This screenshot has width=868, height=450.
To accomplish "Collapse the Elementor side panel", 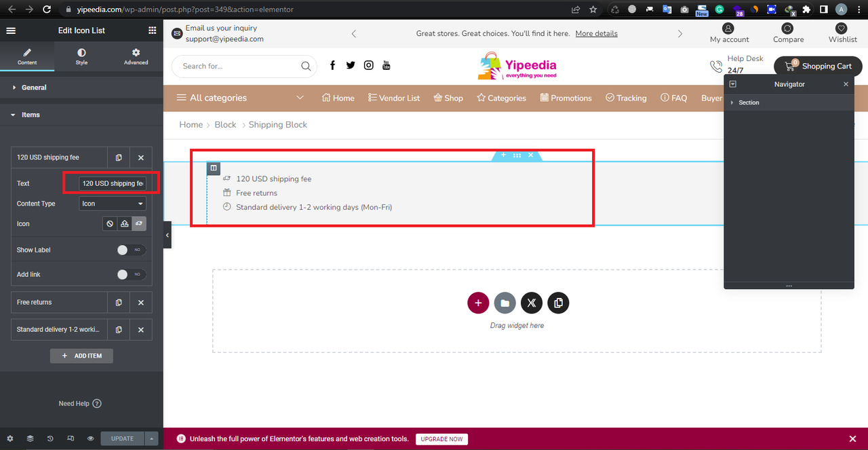I will (167, 235).
